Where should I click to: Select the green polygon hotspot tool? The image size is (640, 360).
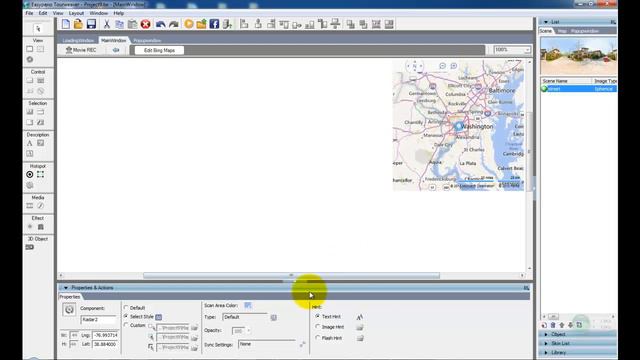[x=40, y=175]
